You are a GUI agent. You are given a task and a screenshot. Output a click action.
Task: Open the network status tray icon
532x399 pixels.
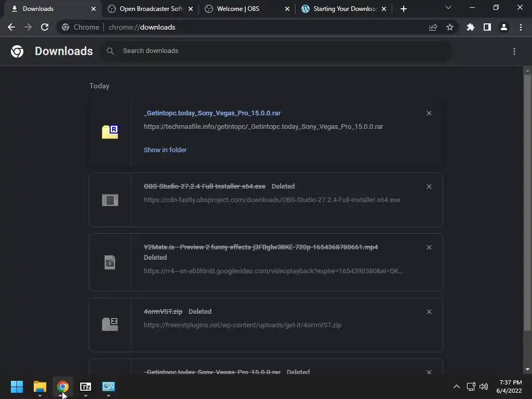pyautogui.click(x=471, y=387)
